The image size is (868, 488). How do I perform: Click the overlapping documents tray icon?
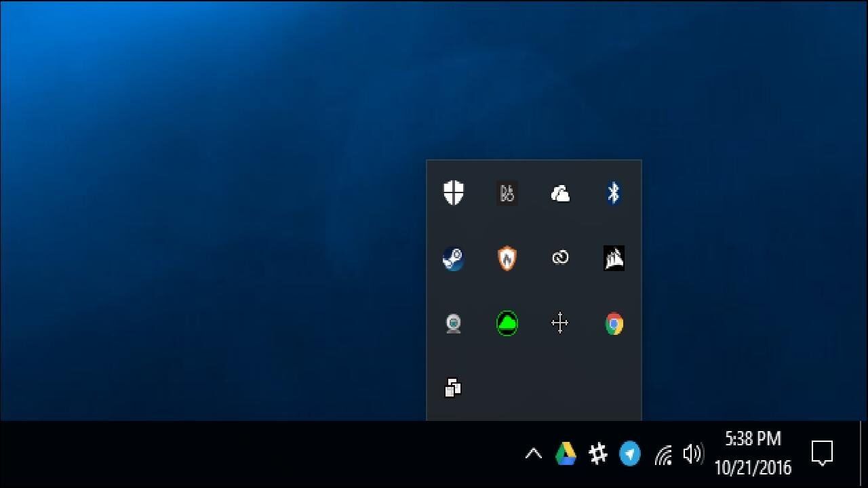pos(453,388)
